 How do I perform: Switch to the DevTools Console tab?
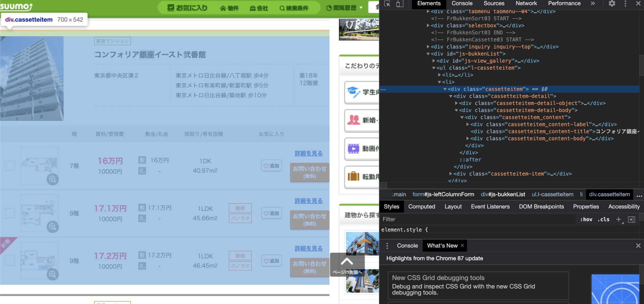click(x=462, y=3)
